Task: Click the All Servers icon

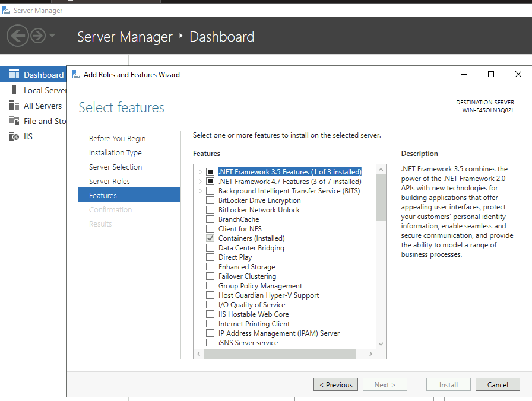Action: click(14, 105)
